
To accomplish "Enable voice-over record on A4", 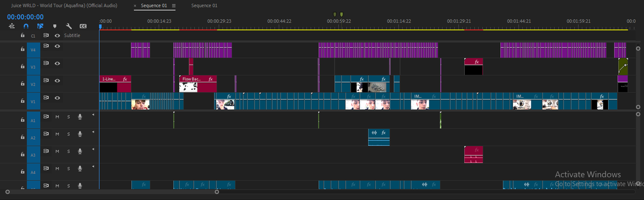I will (80, 169).
